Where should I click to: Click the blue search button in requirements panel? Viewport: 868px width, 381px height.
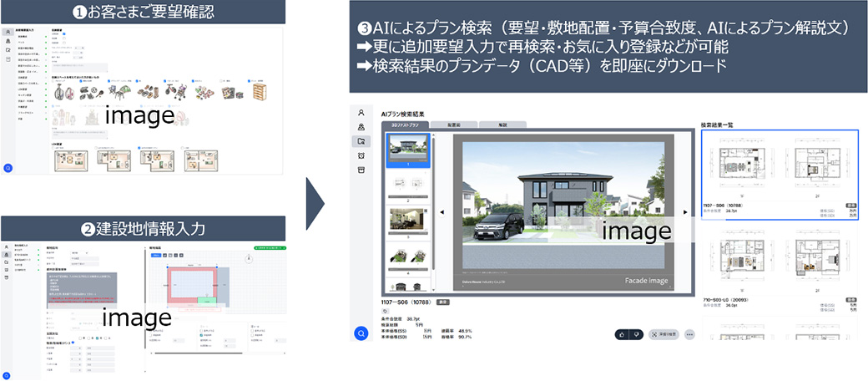pyautogui.click(x=8, y=168)
